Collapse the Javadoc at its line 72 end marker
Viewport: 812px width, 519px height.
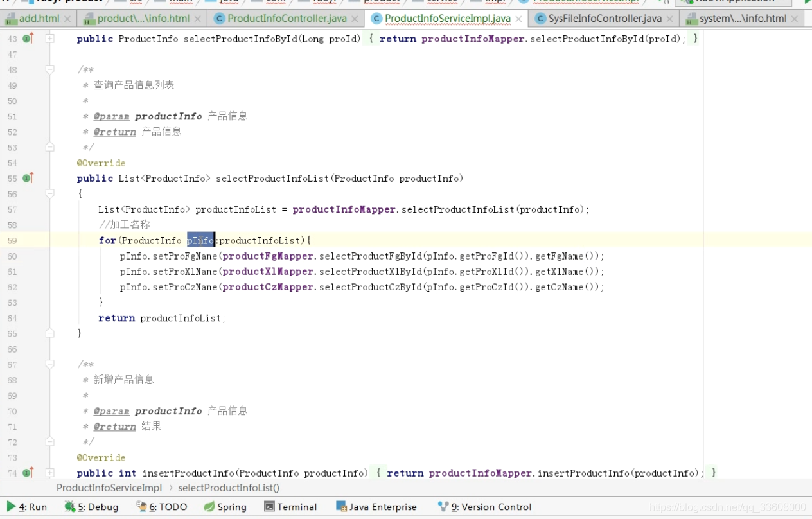click(50, 442)
